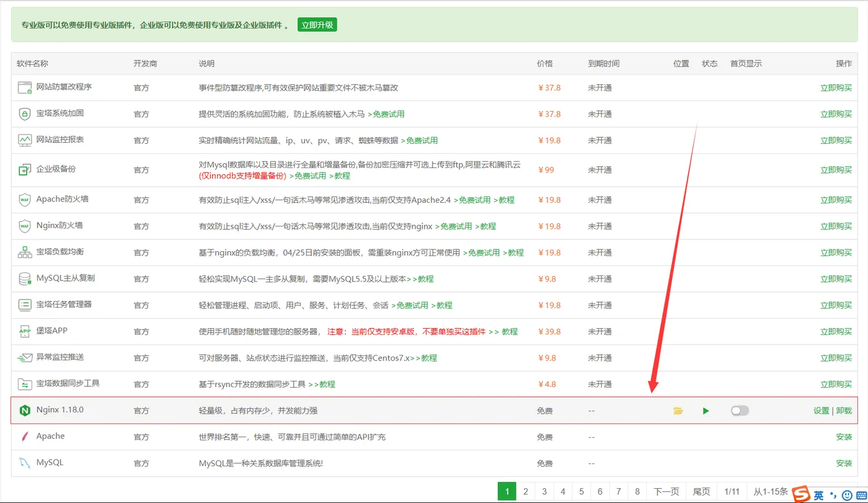
Task: Click the Apache防火墙 WAF icon
Action: pyautogui.click(x=25, y=200)
